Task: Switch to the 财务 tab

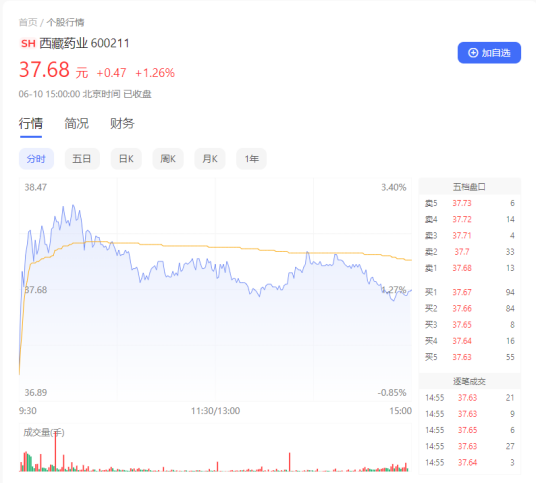Action: [122, 123]
